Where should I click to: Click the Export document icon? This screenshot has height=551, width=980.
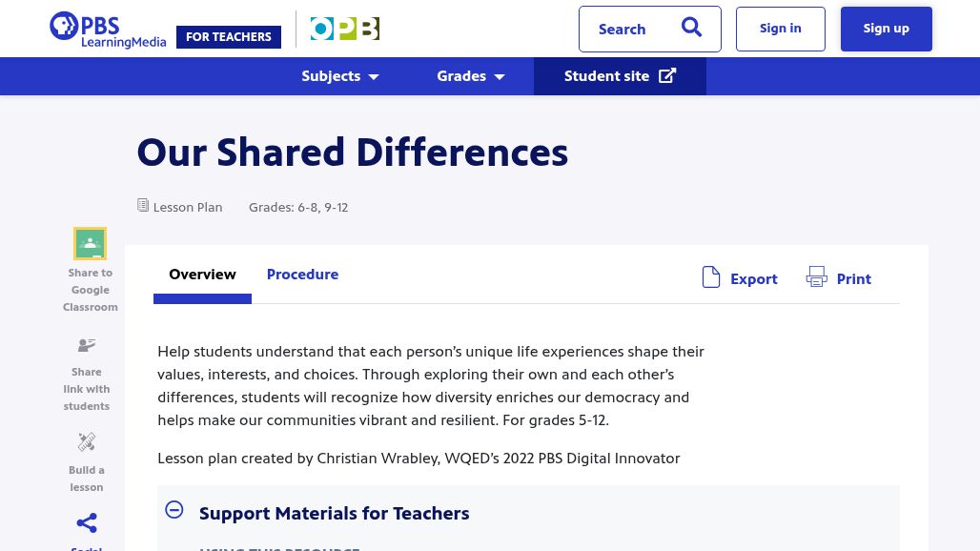pyautogui.click(x=711, y=277)
